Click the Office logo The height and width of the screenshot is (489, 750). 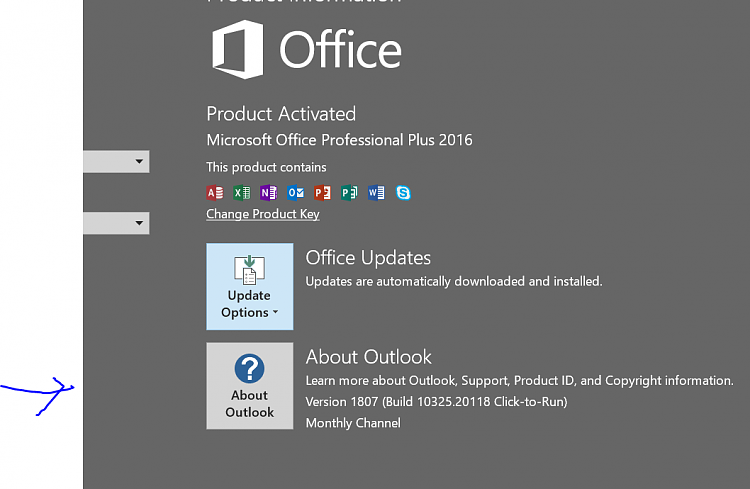pos(307,49)
